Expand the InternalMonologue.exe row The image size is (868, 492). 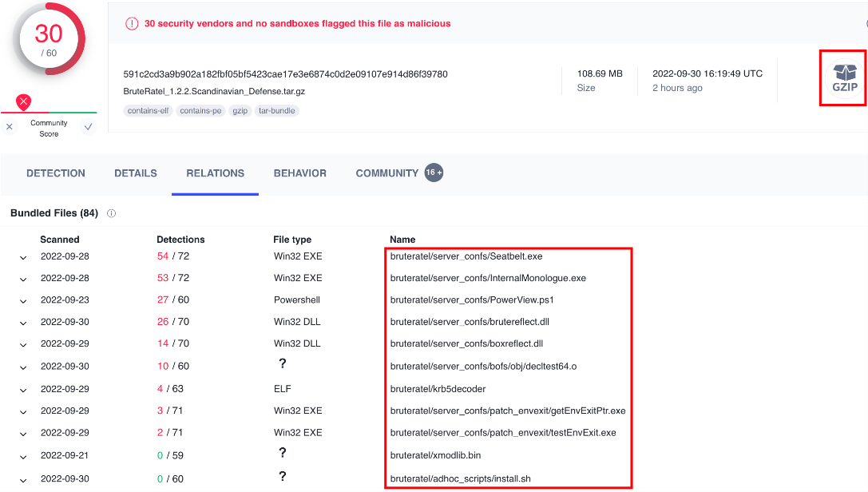pos(23,279)
